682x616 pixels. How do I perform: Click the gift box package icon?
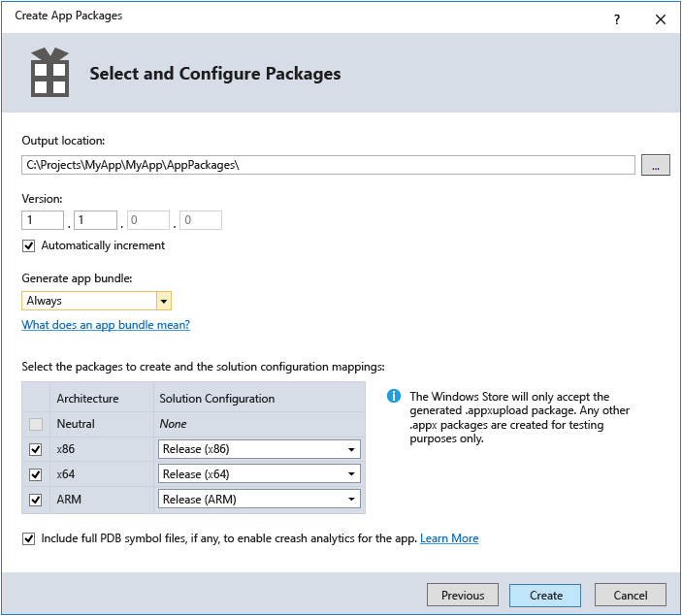48,73
